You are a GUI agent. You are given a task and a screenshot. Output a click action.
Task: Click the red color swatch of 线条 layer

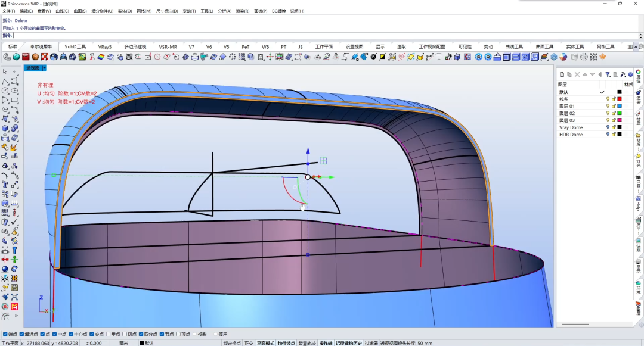[620, 99]
